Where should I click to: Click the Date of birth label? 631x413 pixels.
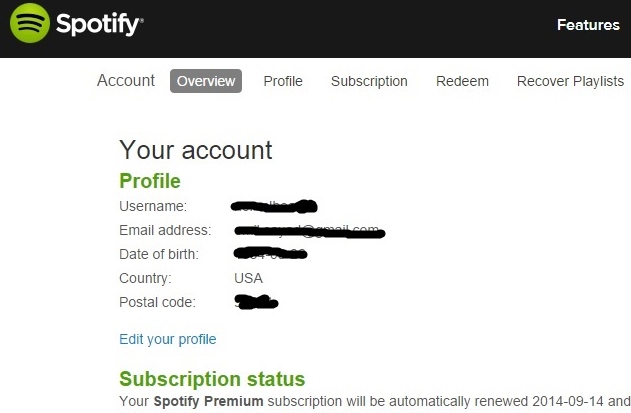pos(159,254)
